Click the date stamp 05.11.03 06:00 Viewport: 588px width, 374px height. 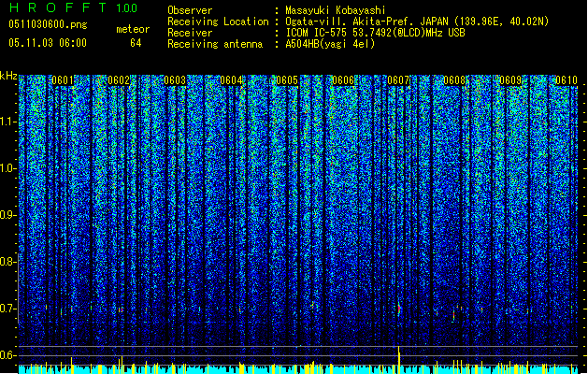click(48, 43)
